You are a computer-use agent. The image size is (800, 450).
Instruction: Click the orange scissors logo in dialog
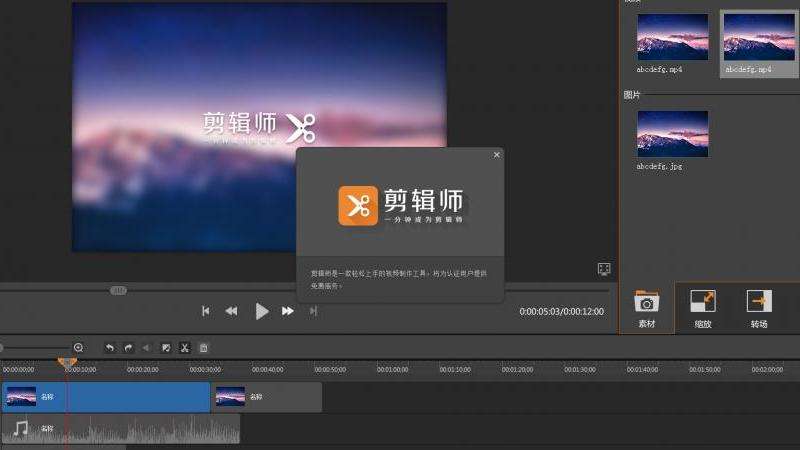click(358, 206)
